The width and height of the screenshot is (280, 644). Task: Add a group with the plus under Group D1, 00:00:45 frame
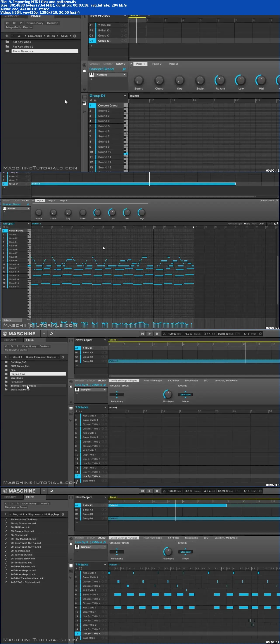click(92, 46)
